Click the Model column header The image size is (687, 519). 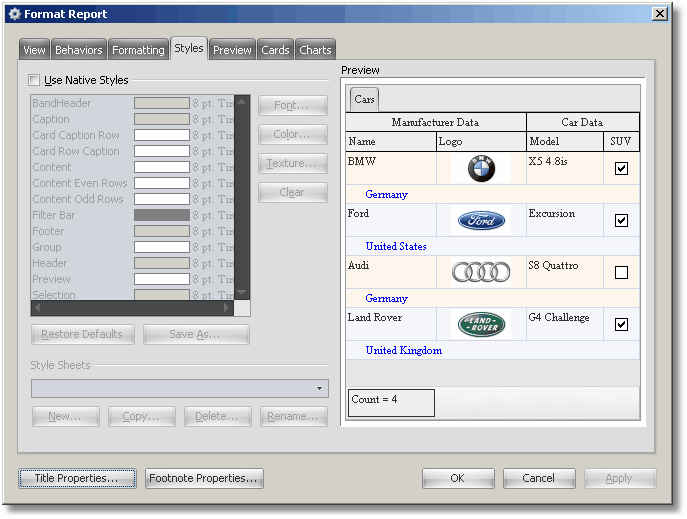(564, 141)
